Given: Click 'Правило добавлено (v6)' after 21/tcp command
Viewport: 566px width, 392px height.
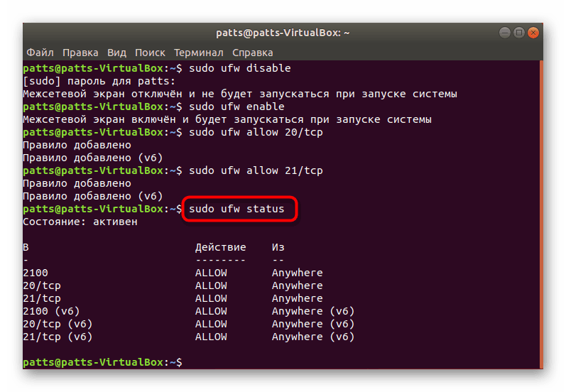Looking at the screenshot, I should [x=93, y=196].
